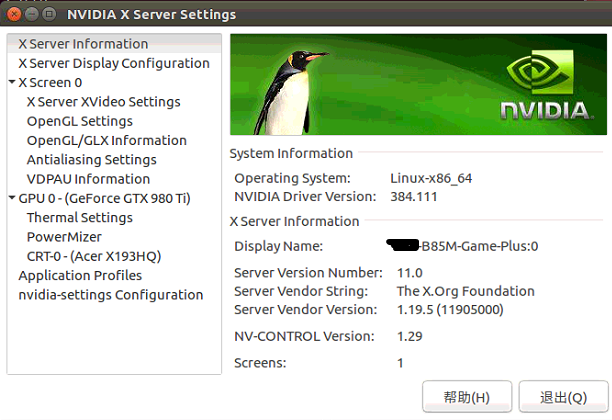Click the Screens value 1
The width and height of the screenshot is (612, 420).
(x=400, y=363)
